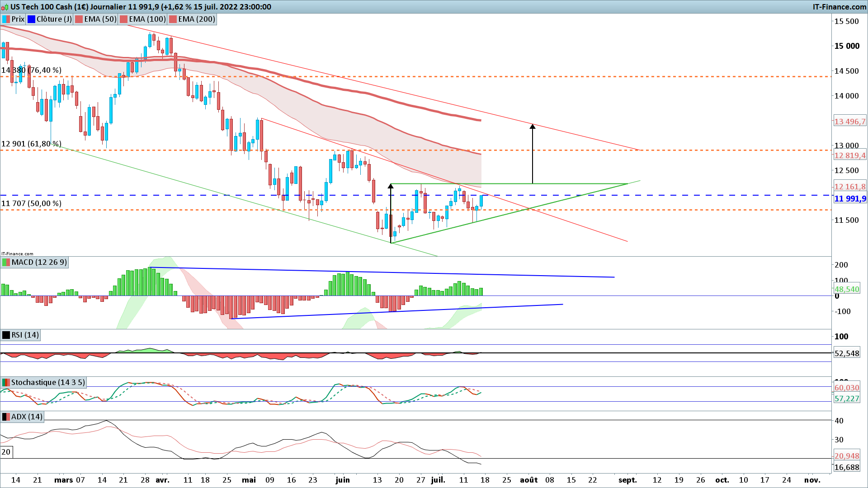Click the 12 901 (61,80 %) Fibonacci label
This screenshot has width=868, height=488.
(31, 144)
